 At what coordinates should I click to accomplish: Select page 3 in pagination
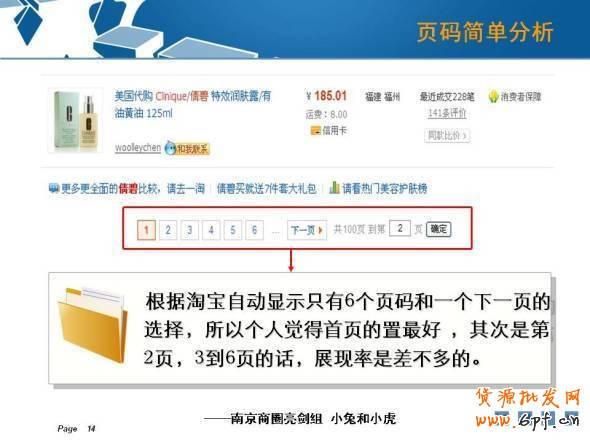tap(190, 230)
